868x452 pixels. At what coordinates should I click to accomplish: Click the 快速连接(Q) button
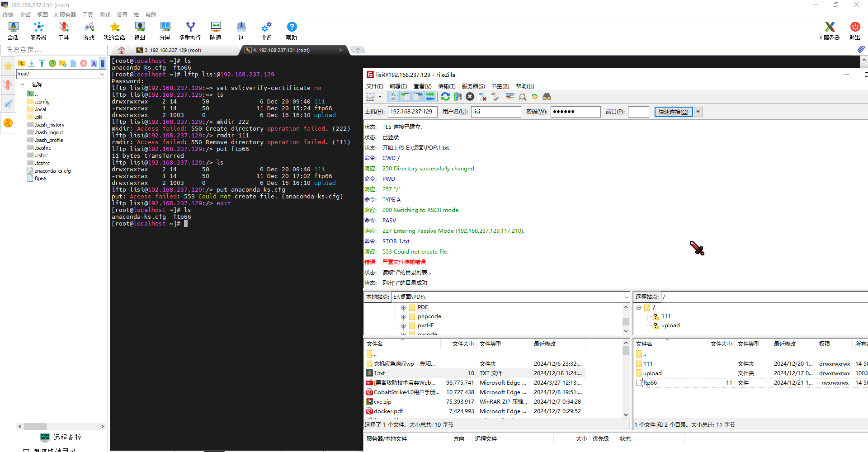[673, 112]
